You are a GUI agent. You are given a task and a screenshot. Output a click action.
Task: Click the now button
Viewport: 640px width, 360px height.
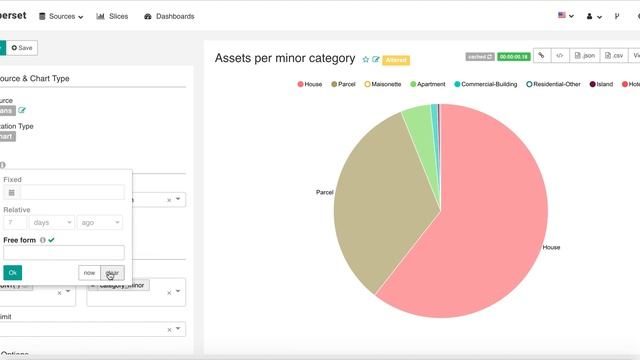[89, 273]
